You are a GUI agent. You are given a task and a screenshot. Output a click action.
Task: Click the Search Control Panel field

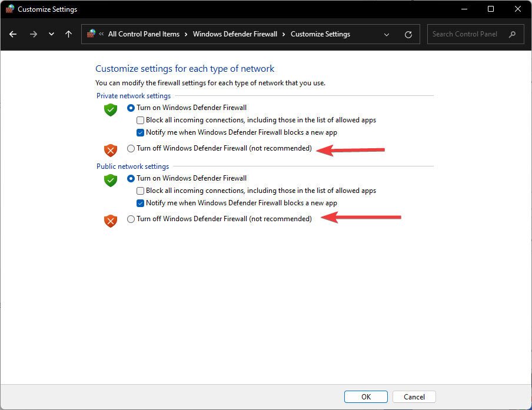[476, 34]
